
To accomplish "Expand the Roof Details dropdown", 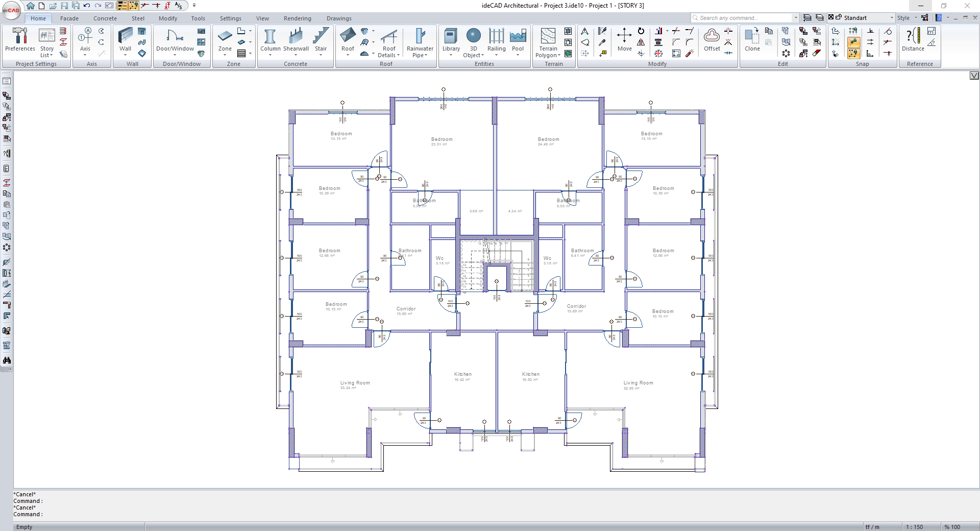I will coord(389,52).
